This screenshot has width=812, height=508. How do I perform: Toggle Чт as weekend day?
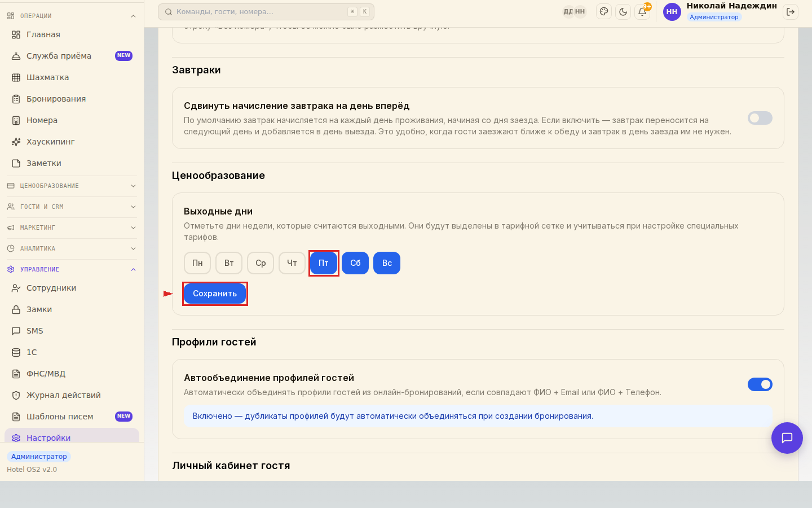(x=292, y=263)
